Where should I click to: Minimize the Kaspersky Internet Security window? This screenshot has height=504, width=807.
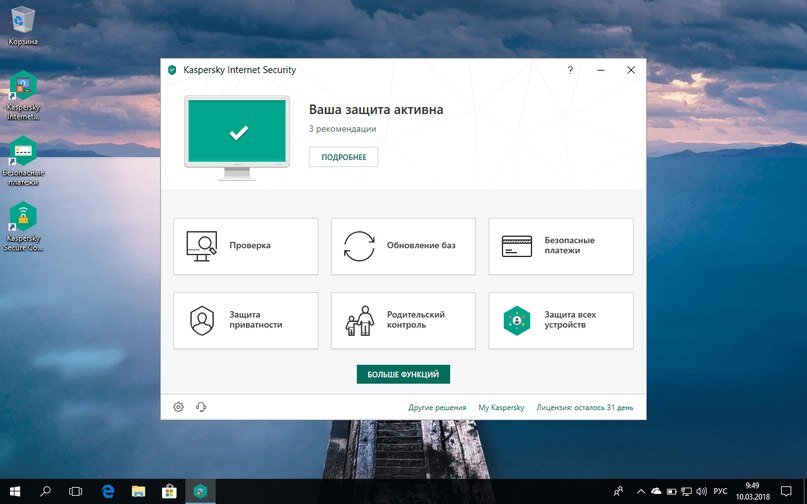[601, 70]
